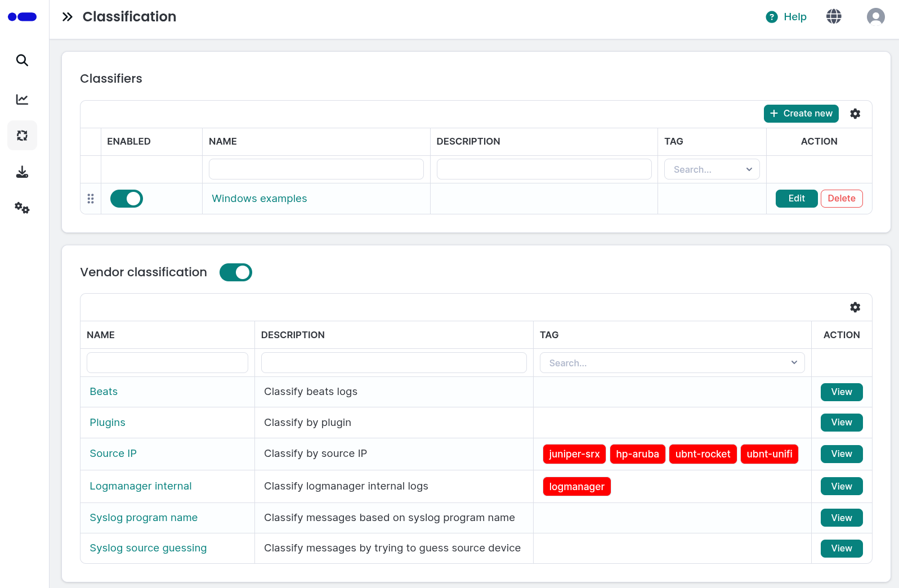The height and width of the screenshot is (588, 899).
Task: Open the settings gears icon in sidebar
Action: pos(22,208)
